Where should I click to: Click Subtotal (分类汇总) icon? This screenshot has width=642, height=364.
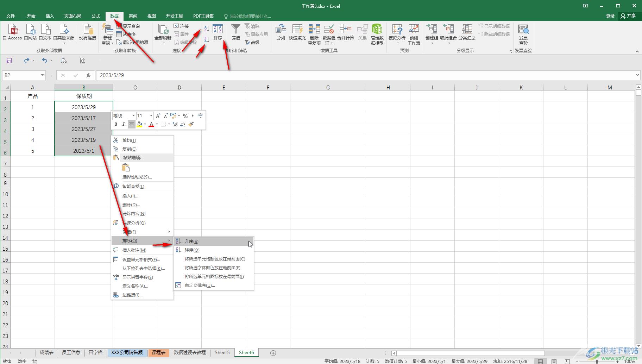(467, 32)
